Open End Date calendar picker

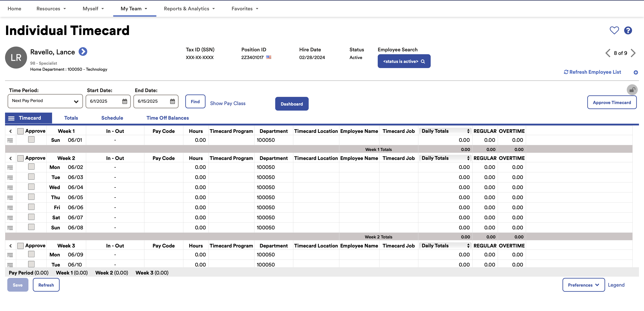pyautogui.click(x=172, y=101)
